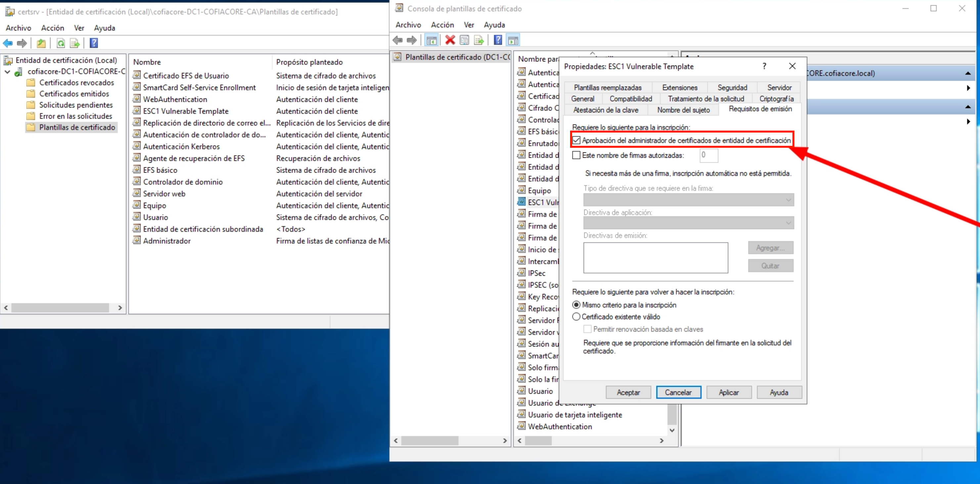This screenshot has width=980, height=484.
Task: Click the Error en las solicitudes folder icon
Action: click(x=31, y=116)
